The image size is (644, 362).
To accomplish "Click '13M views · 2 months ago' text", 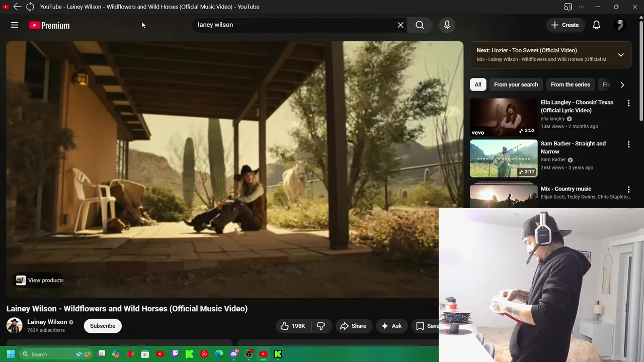I will (x=569, y=127).
